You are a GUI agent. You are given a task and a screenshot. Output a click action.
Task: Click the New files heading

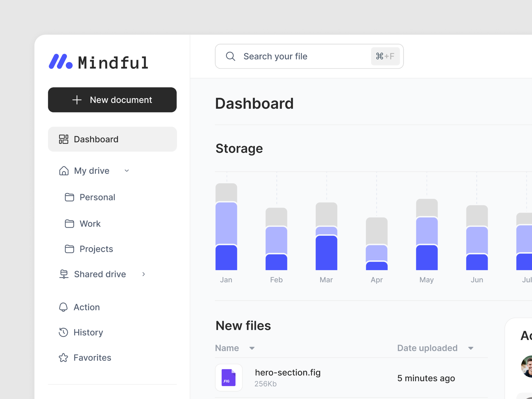point(243,326)
